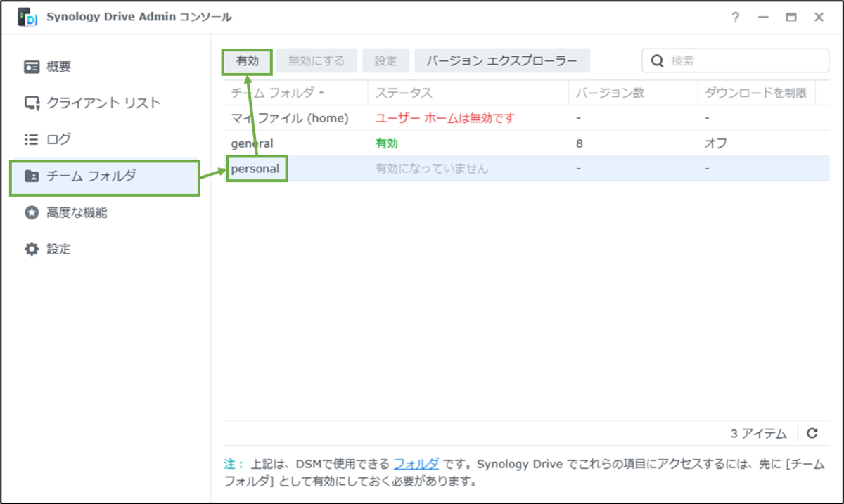The height and width of the screenshot is (504, 844).
Task: Select the general folder row
Action: coord(527,143)
